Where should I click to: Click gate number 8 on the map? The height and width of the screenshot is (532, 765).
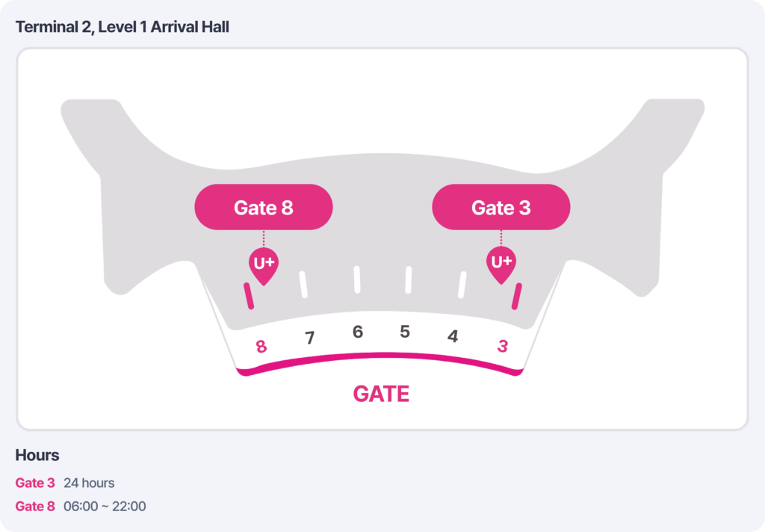[261, 347]
